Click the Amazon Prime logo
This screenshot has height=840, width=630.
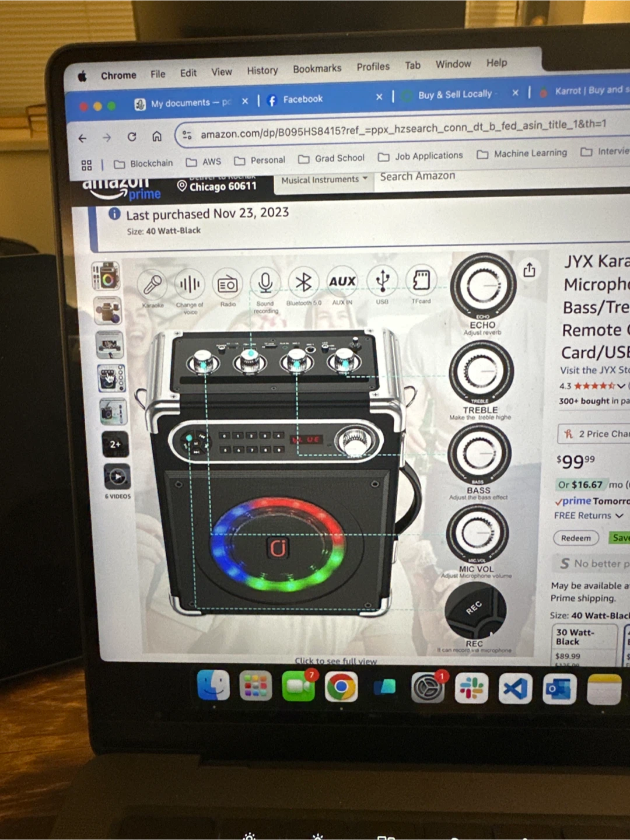pos(121,188)
